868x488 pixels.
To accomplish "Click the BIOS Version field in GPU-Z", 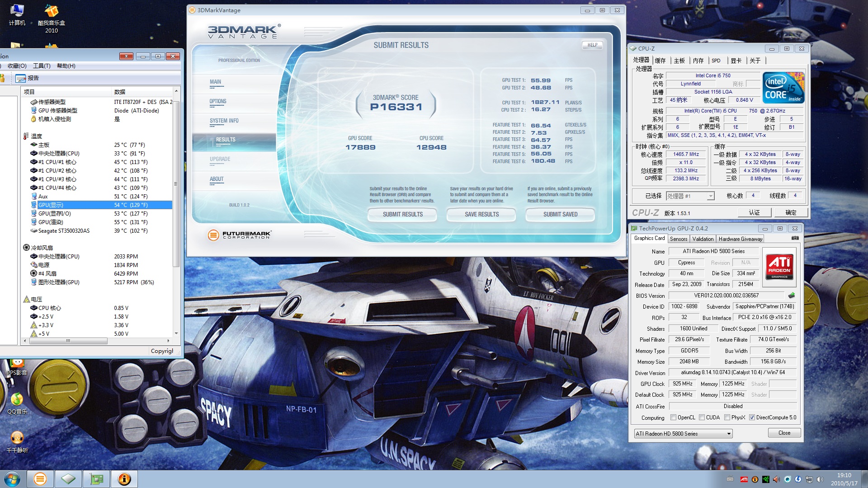I will click(x=726, y=296).
